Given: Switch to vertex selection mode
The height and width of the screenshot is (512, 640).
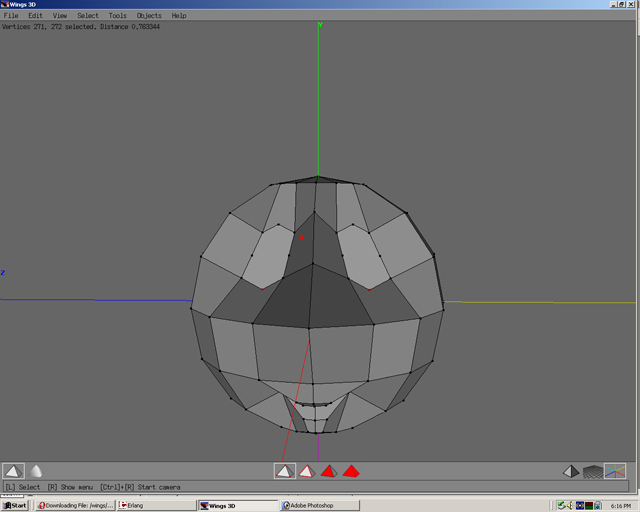Looking at the screenshot, I should tap(285, 471).
